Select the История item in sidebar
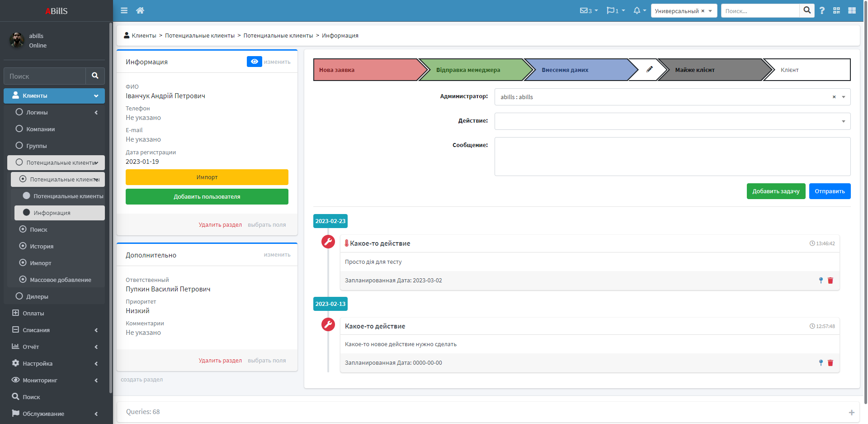Viewport: 868px width, 424px height. click(42, 246)
